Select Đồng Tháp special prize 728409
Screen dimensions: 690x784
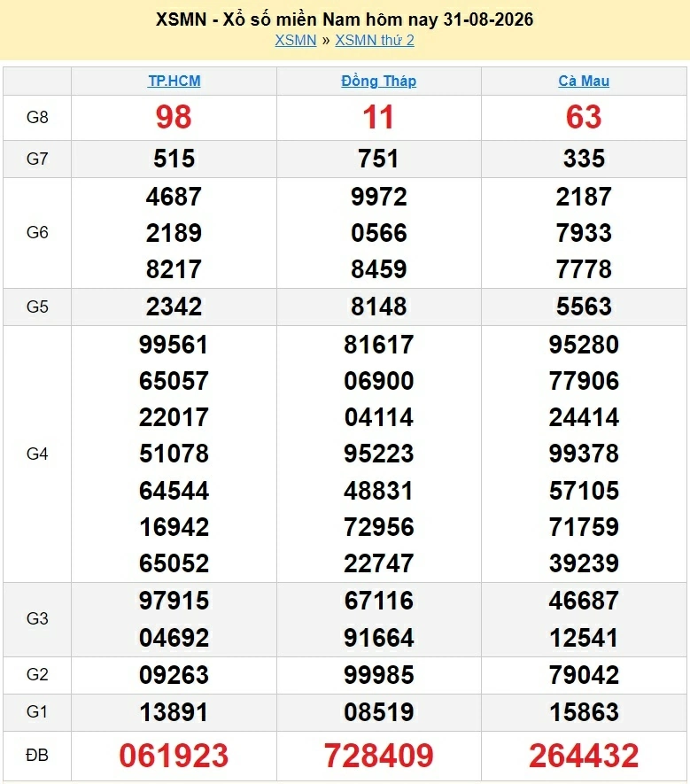(378, 755)
